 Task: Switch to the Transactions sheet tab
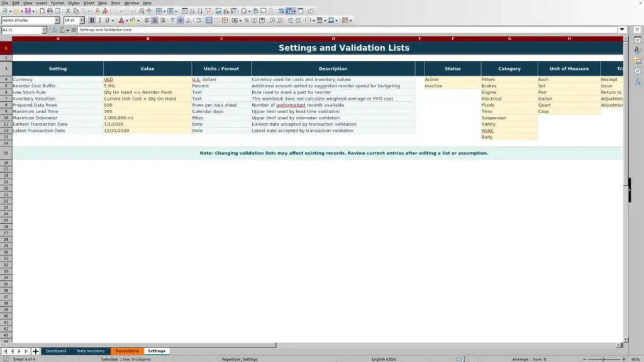(x=127, y=351)
